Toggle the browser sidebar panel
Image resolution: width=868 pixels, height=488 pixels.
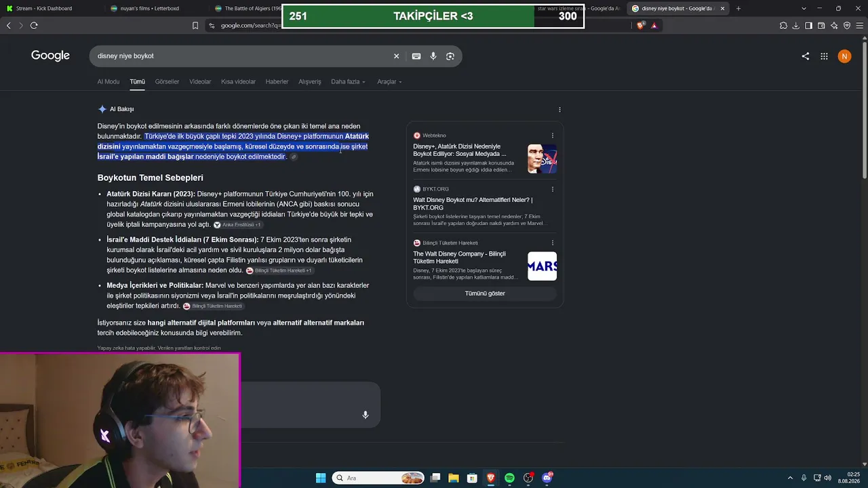point(808,26)
